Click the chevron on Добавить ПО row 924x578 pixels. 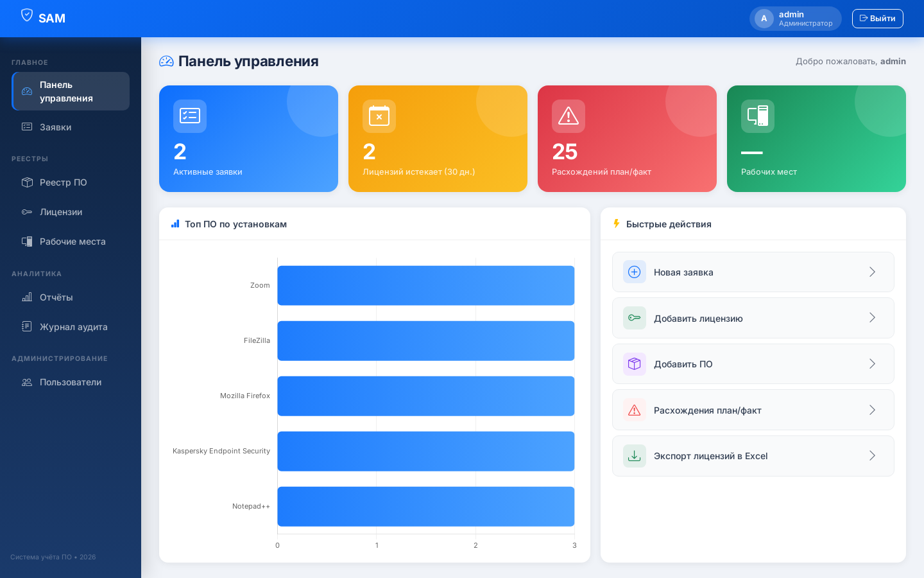(872, 363)
